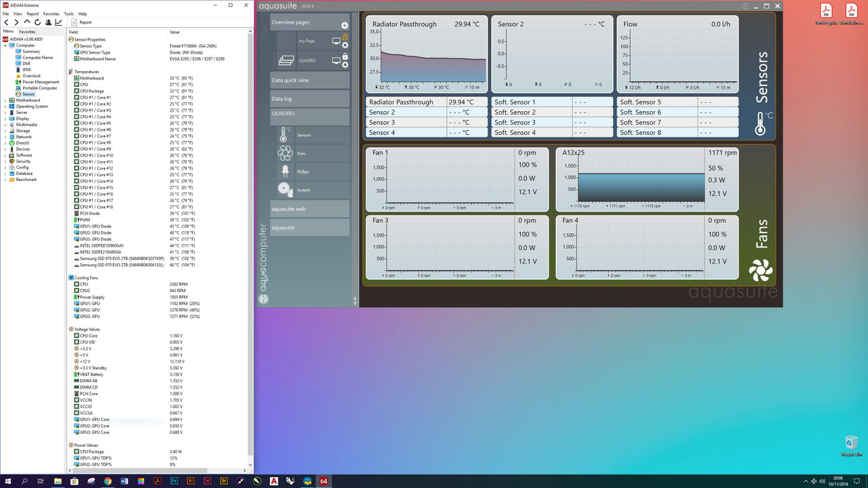
Task: Open Sensors thermometer icon under QUADRO
Action: [x=285, y=135]
